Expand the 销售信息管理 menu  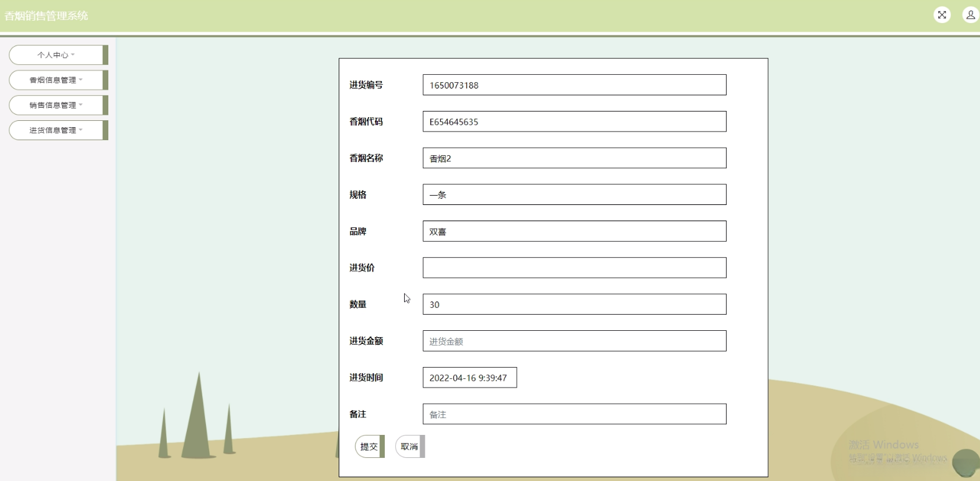click(59, 105)
